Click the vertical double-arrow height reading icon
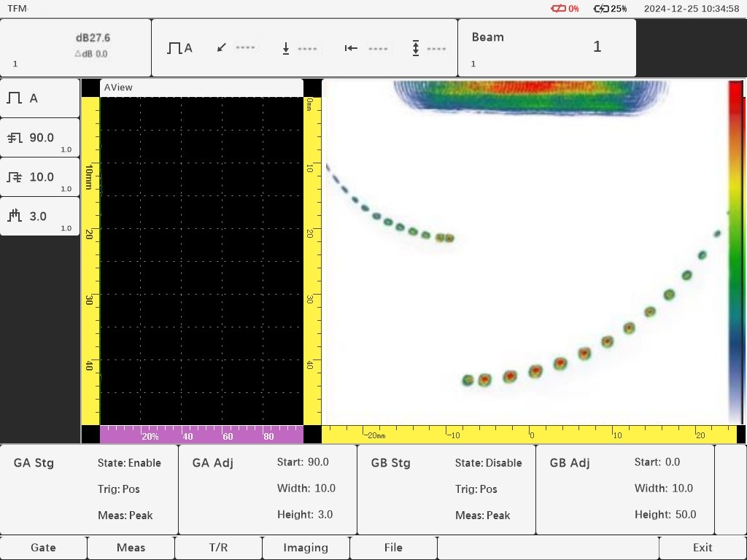747x560 pixels. coord(415,48)
